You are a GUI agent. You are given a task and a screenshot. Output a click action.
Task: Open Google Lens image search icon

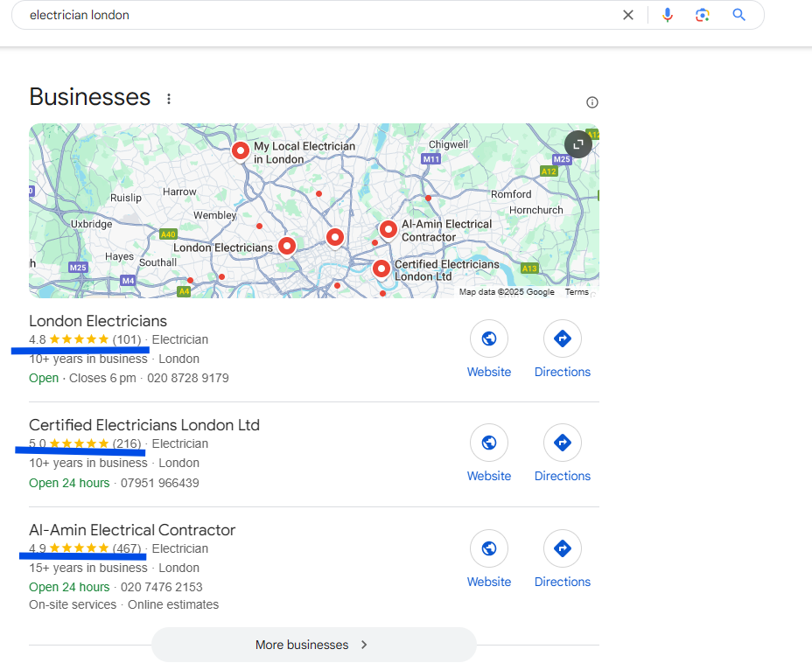click(x=703, y=15)
